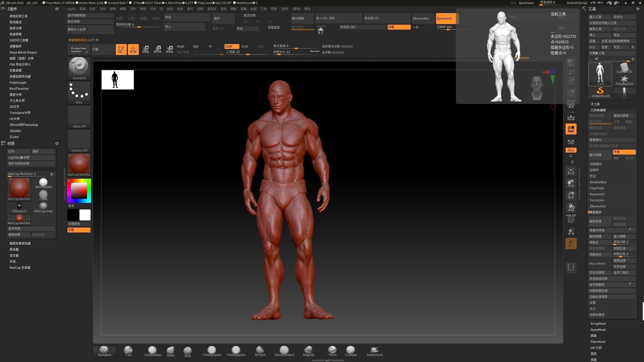Open the Z插件 plugin menu
This screenshot has height=362, width=644.
284,9
